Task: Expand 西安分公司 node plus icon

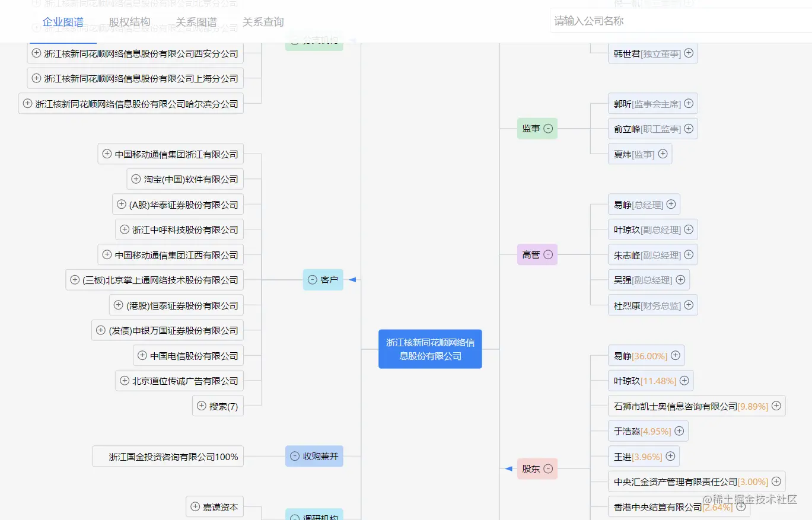Action: pos(36,53)
